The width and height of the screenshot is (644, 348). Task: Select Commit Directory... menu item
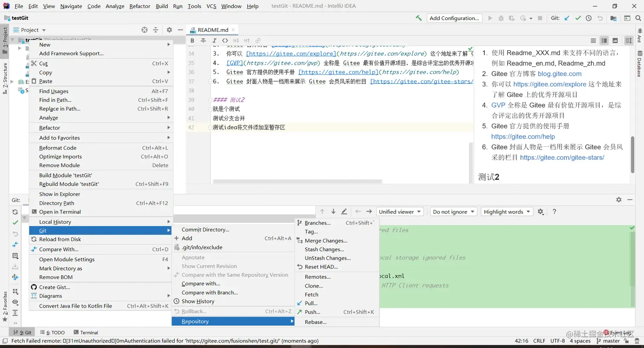233,229
